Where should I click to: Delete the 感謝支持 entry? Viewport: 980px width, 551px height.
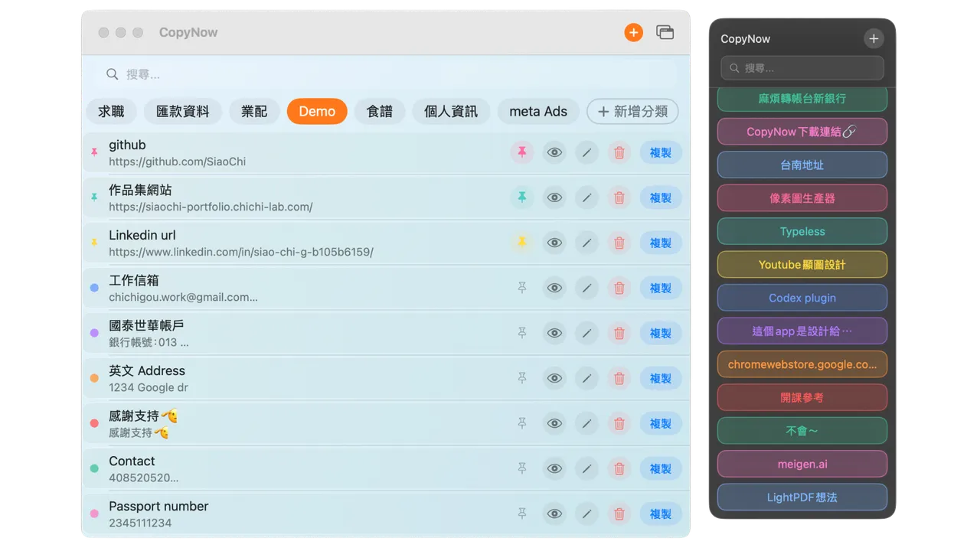pos(619,423)
